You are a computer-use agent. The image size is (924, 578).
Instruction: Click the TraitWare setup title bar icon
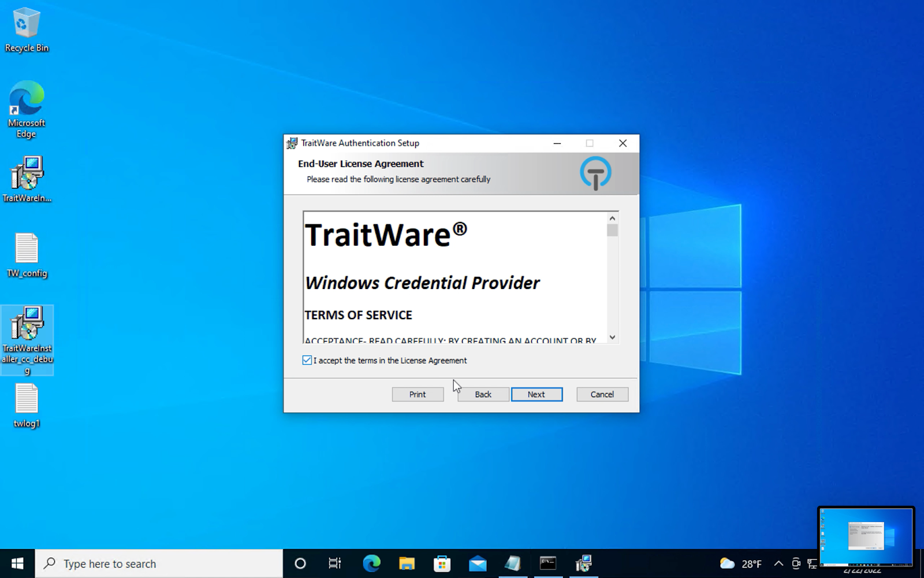click(292, 143)
